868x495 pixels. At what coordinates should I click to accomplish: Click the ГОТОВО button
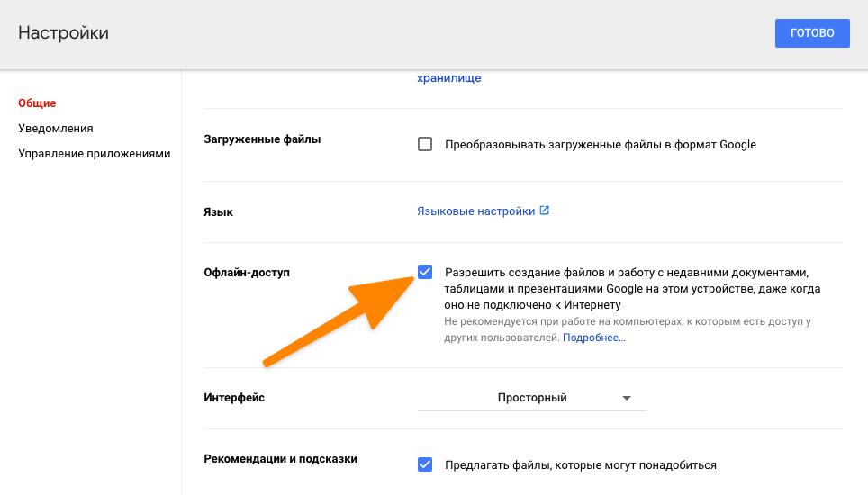(x=811, y=33)
